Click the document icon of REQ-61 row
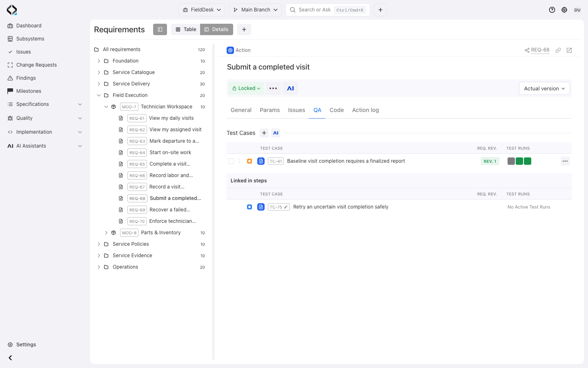Screen dimensions: 588x368 coord(121,118)
